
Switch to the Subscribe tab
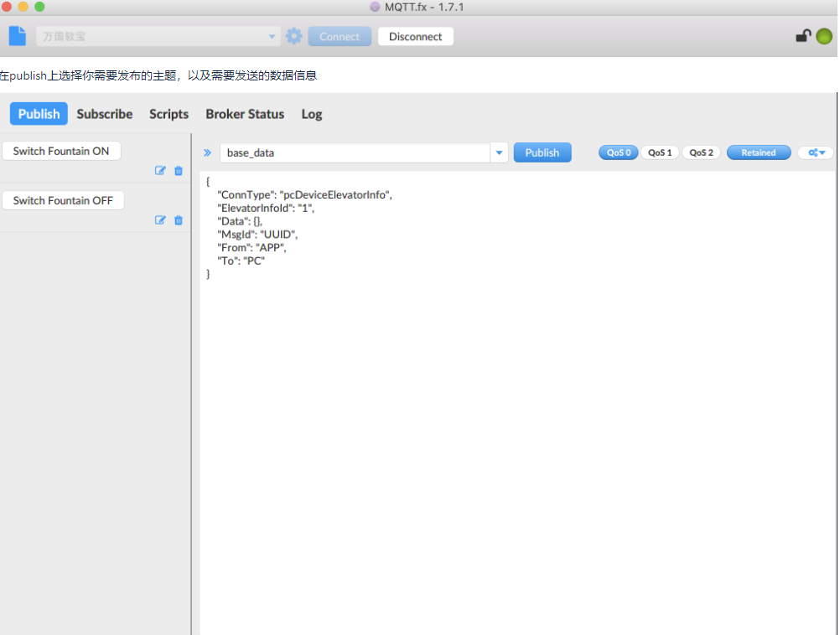coord(105,114)
